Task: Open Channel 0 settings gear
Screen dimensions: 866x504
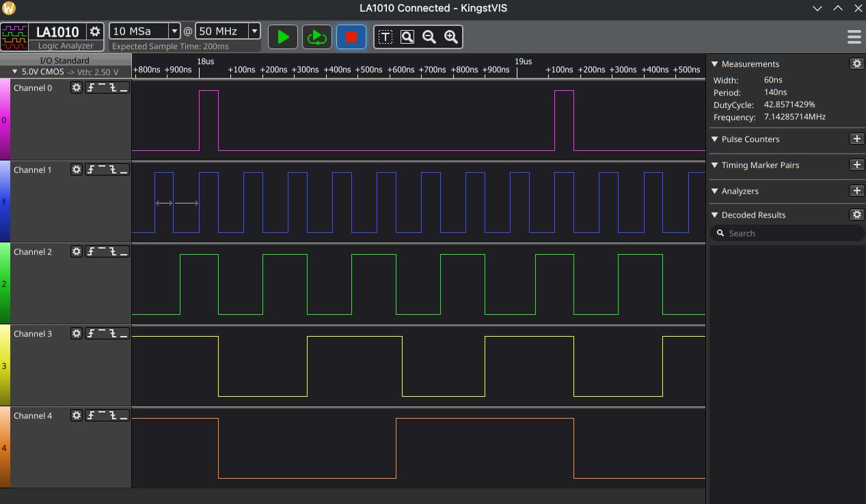Action: click(77, 88)
